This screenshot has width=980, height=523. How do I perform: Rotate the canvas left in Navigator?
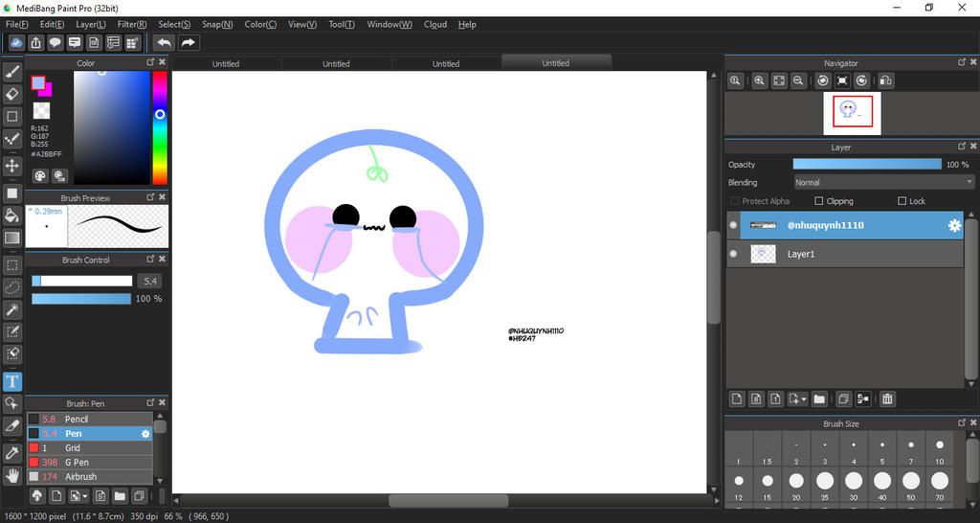coord(823,80)
